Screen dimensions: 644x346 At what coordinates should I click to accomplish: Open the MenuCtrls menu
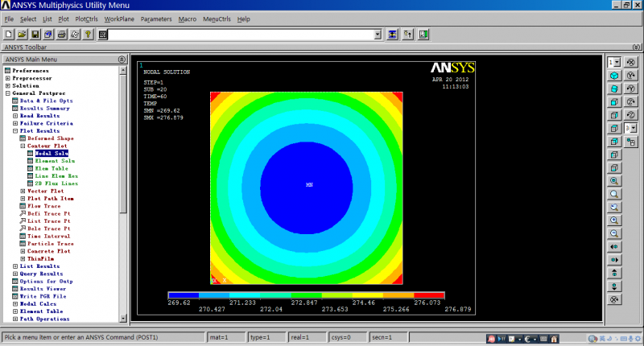click(x=217, y=19)
